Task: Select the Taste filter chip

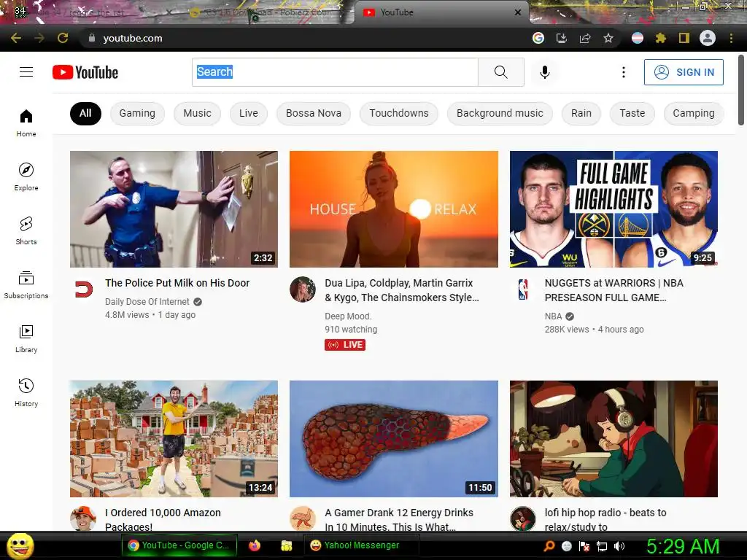Action: coord(632,113)
